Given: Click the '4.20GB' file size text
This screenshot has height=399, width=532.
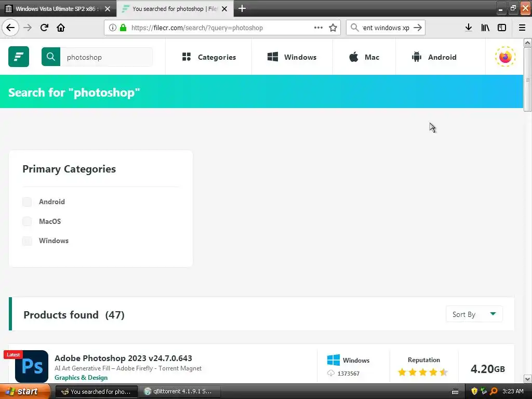Looking at the screenshot, I should (x=487, y=369).
